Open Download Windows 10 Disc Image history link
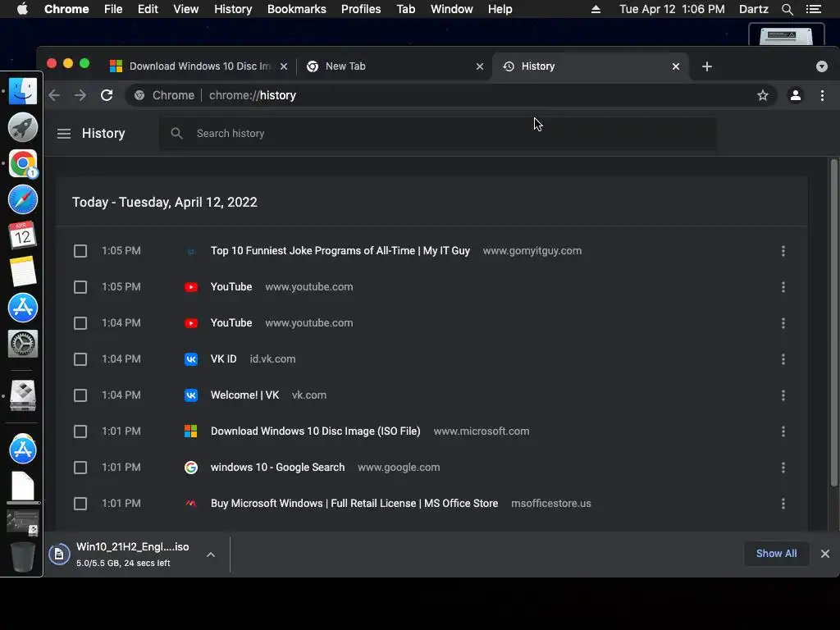Image resolution: width=840 pixels, height=630 pixels. pyautogui.click(x=316, y=431)
